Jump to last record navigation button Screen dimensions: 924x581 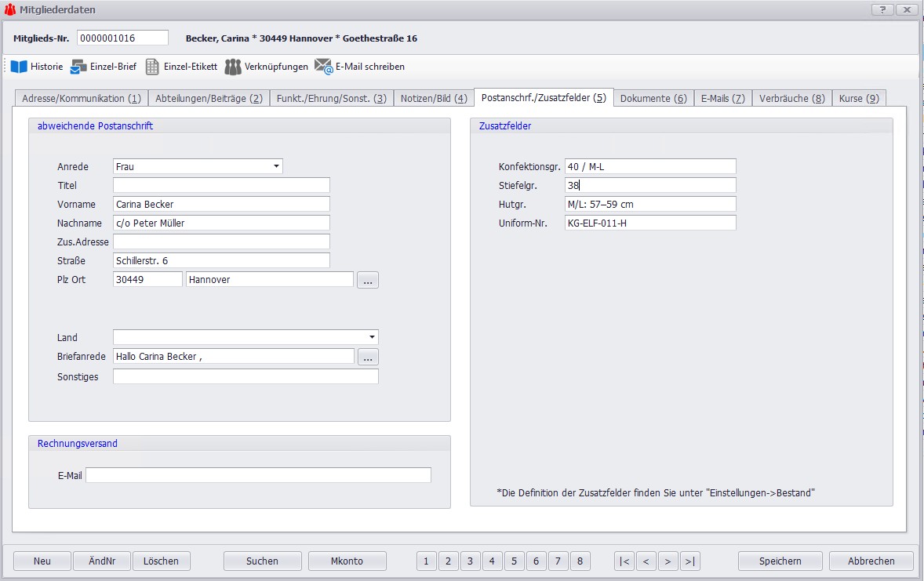(689, 561)
